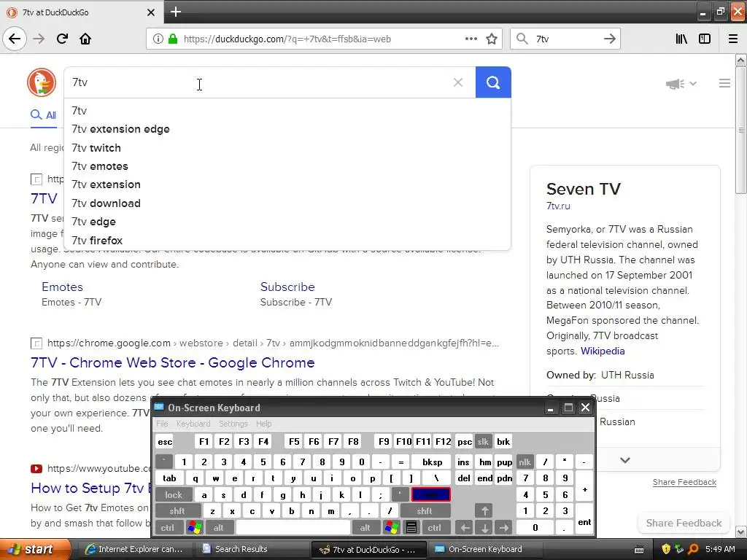The image size is (747, 560).
Task: Open the page actions three-dots menu
Action: point(471,39)
